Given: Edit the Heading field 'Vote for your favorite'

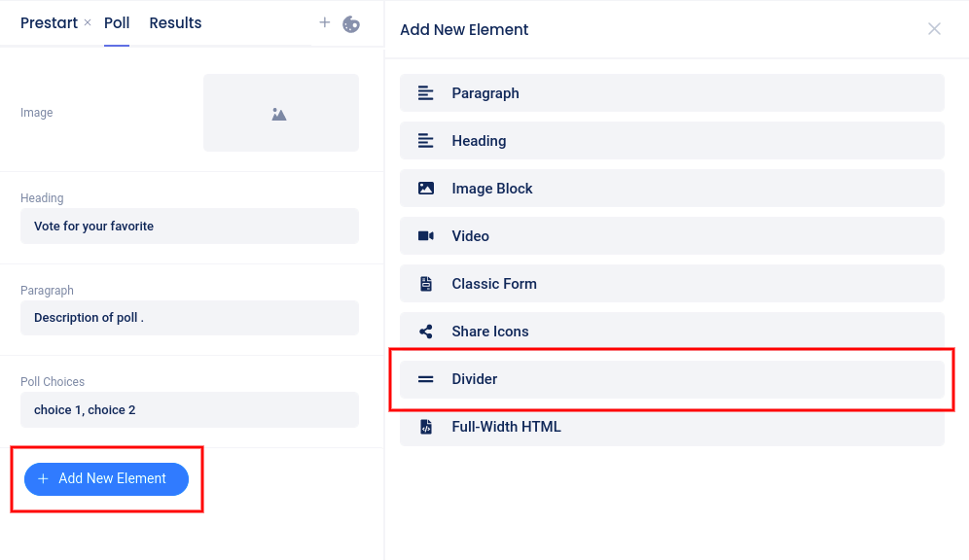Looking at the screenshot, I should tap(189, 227).
